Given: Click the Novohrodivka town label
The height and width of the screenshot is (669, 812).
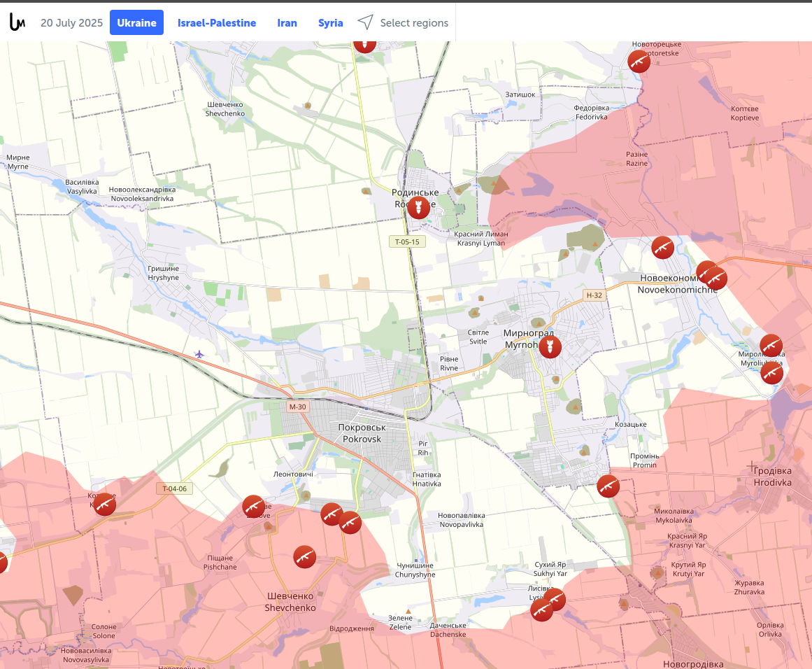Looking at the screenshot, I should 693,663.
